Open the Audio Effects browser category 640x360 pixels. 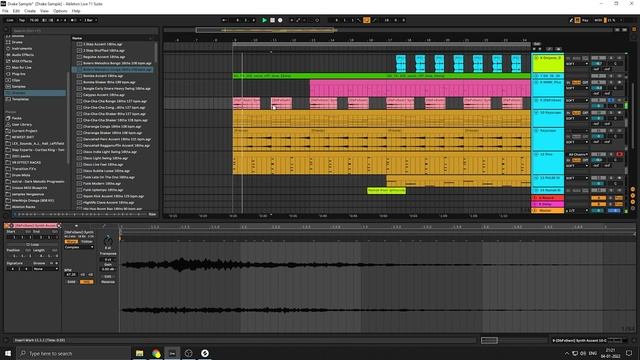click(22, 55)
